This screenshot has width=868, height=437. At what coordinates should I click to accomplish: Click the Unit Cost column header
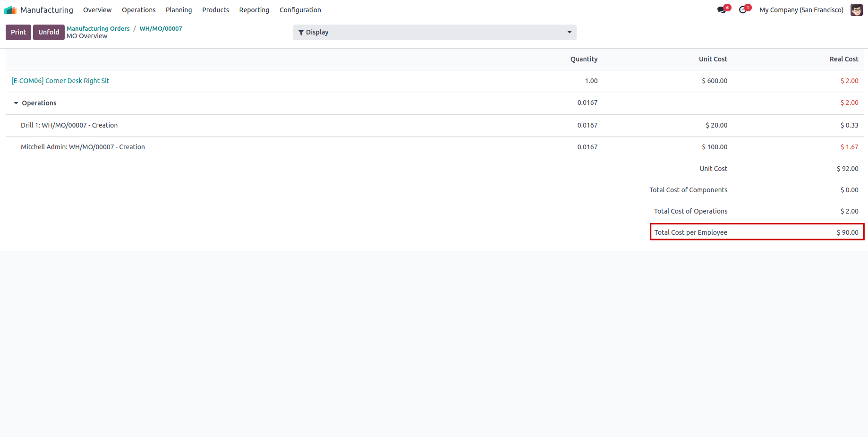(x=713, y=59)
